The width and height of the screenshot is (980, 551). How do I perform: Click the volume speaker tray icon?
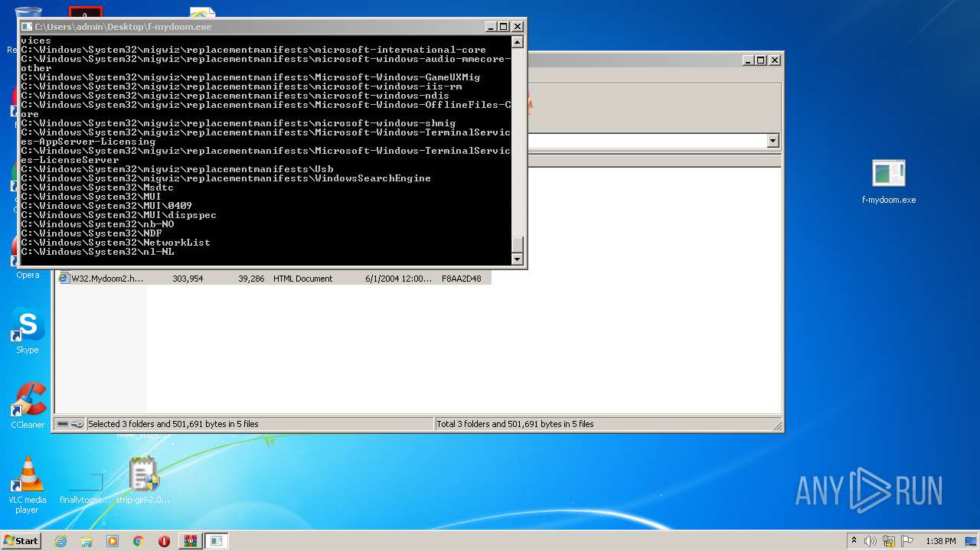point(871,541)
